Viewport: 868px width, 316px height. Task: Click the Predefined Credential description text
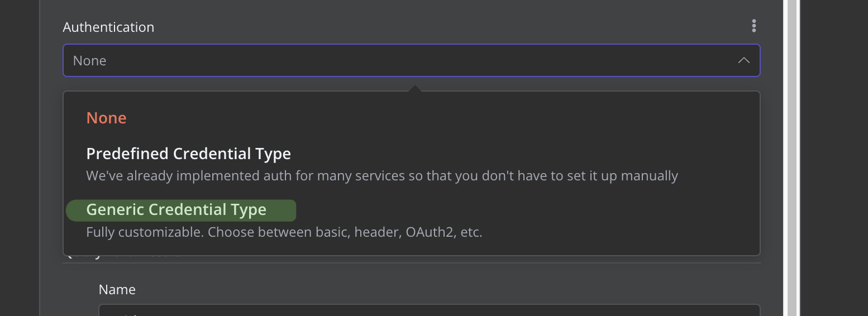[x=382, y=176]
